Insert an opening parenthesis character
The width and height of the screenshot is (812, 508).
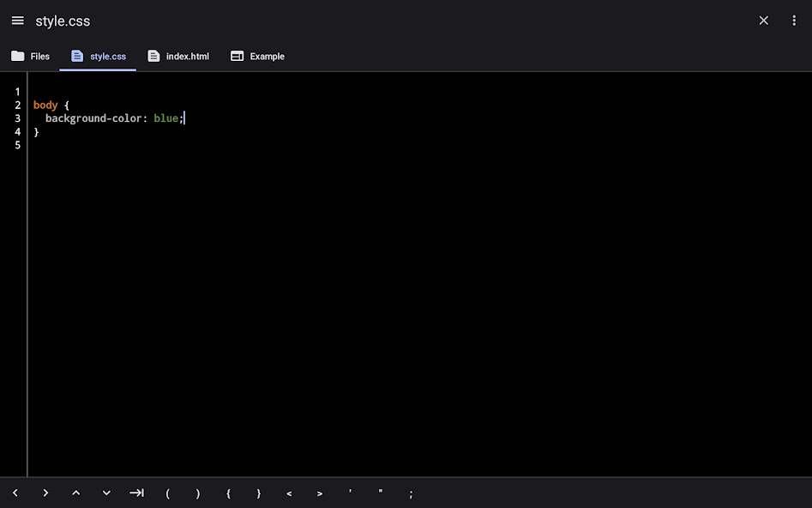(167, 494)
